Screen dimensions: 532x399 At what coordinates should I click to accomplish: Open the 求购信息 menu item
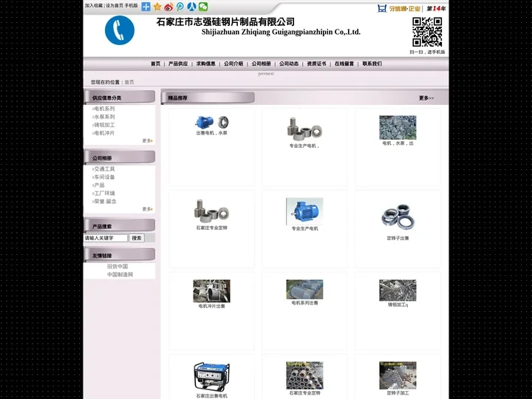pos(205,64)
